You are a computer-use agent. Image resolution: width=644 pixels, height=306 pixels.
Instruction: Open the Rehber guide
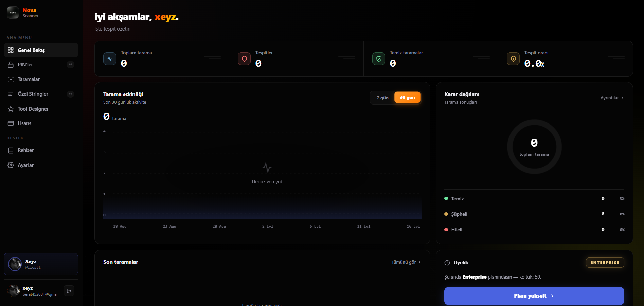pyautogui.click(x=41, y=150)
